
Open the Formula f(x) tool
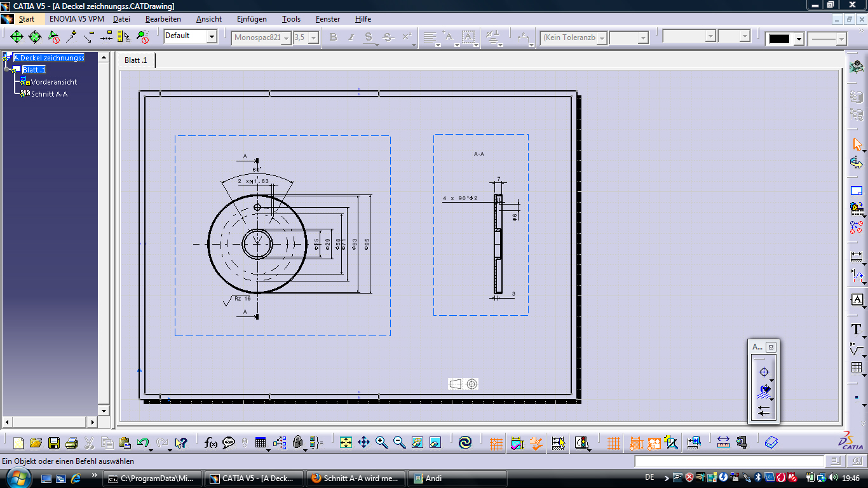[211, 443]
